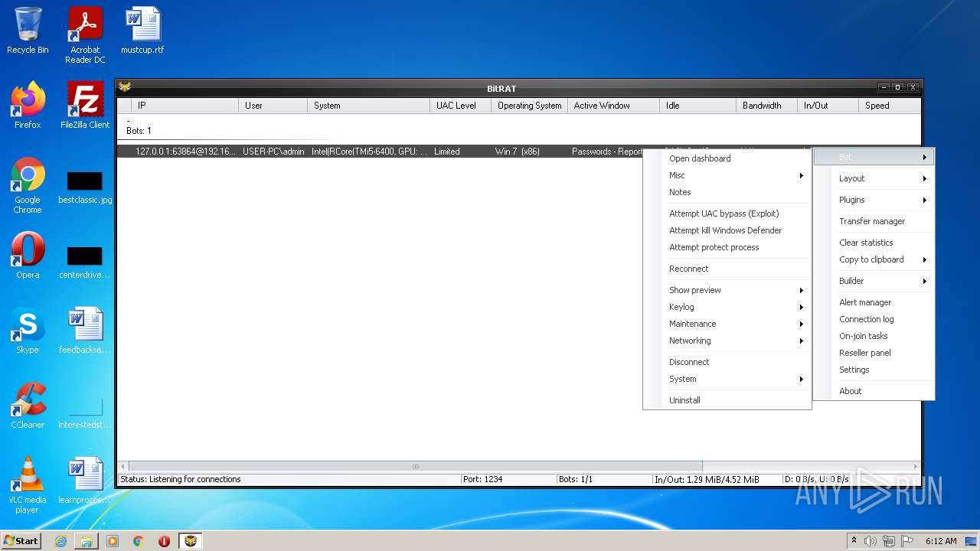Choose Disconnect in context menu

click(727, 362)
